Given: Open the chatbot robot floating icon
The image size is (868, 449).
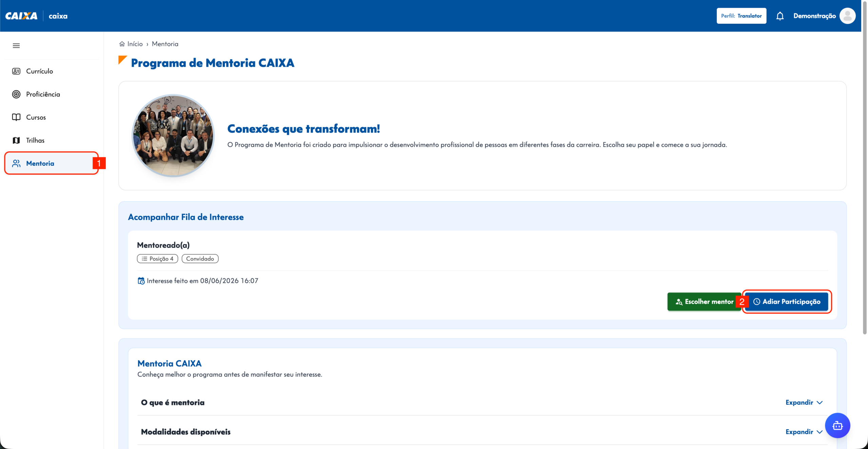Looking at the screenshot, I should [x=837, y=425].
